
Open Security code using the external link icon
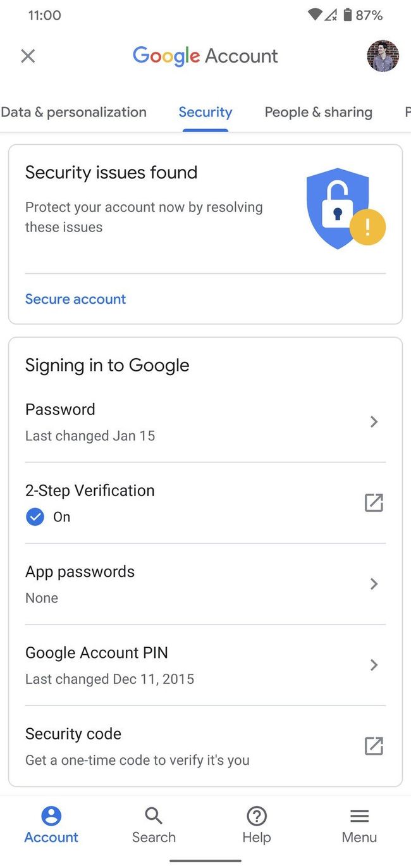coord(374,746)
